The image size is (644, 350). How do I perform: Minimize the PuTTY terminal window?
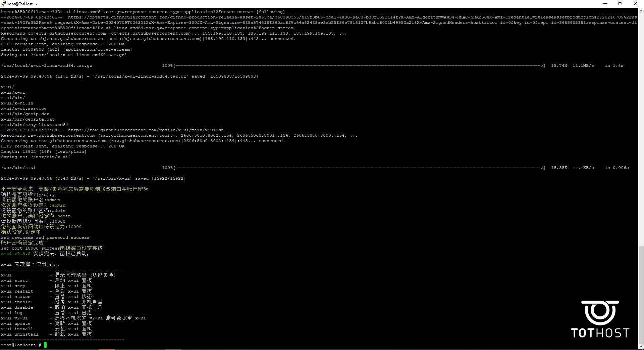click(605, 4)
